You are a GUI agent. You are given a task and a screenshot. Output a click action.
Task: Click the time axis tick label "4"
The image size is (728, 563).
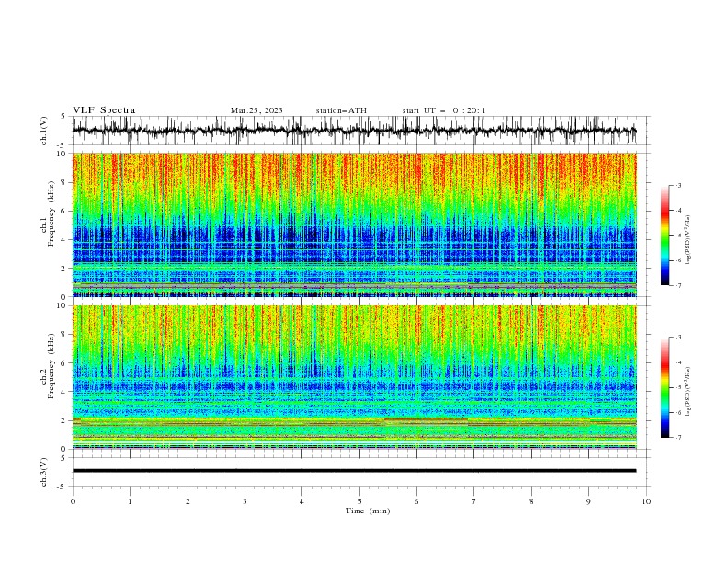[301, 501]
